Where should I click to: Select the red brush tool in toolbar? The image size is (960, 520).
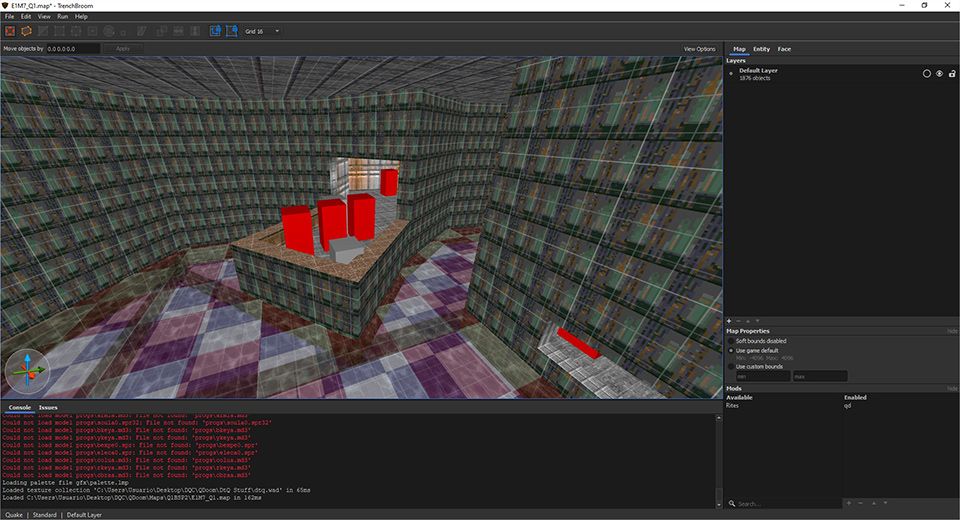10,31
